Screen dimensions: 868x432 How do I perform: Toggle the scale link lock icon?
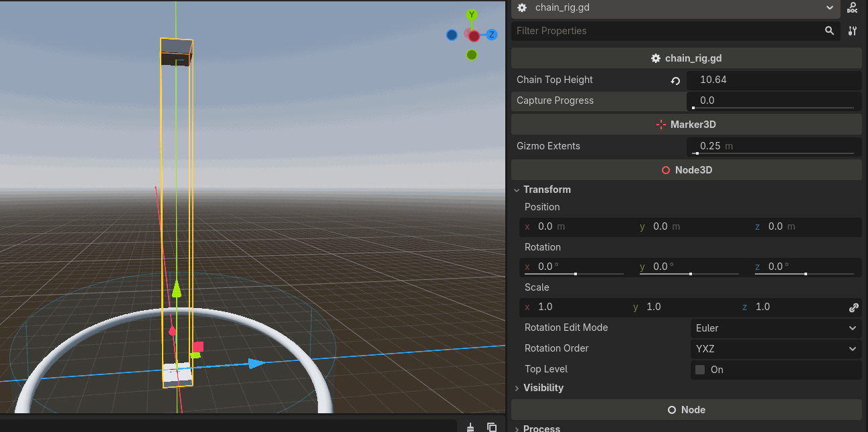853,307
